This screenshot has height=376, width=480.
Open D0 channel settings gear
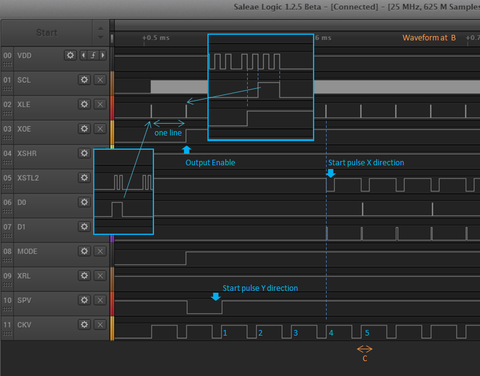[x=84, y=202]
